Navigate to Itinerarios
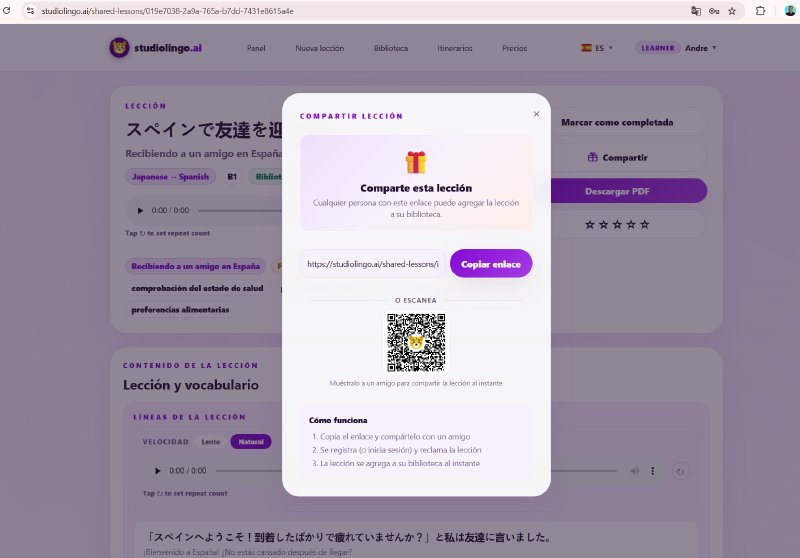 point(455,48)
